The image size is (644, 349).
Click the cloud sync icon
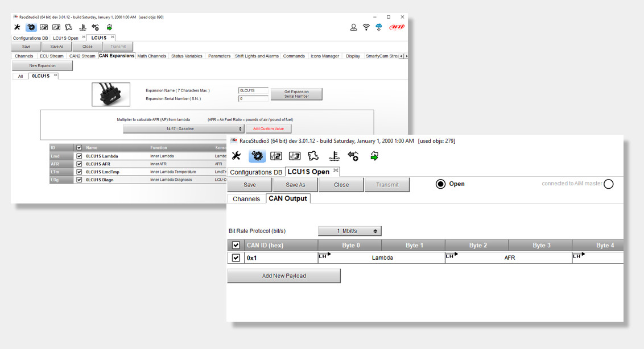[379, 27]
